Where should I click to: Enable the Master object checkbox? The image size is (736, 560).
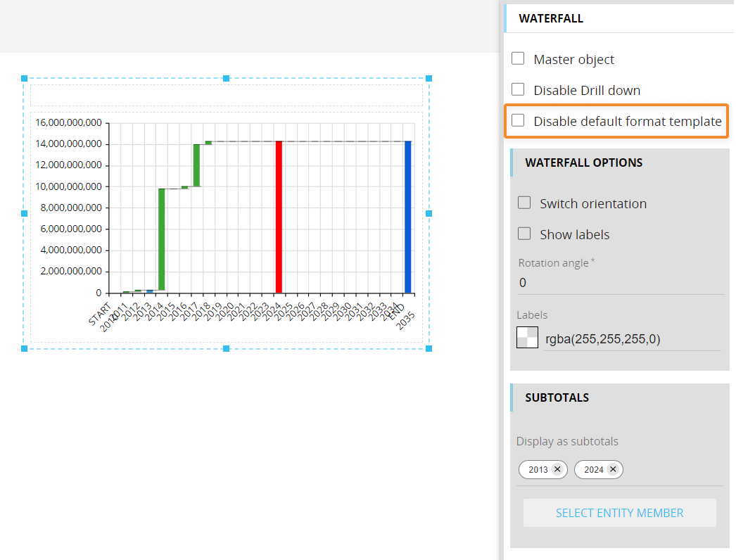518,59
